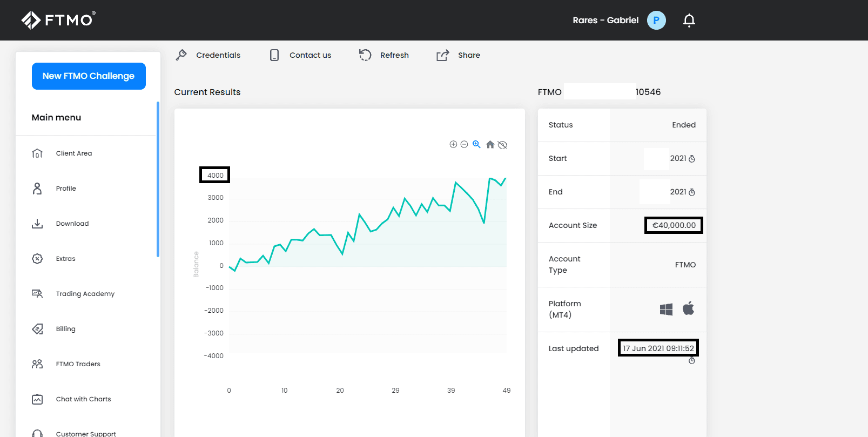Click the Status value Ended
This screenshot has width=868, height=437.
pos(684,125)
